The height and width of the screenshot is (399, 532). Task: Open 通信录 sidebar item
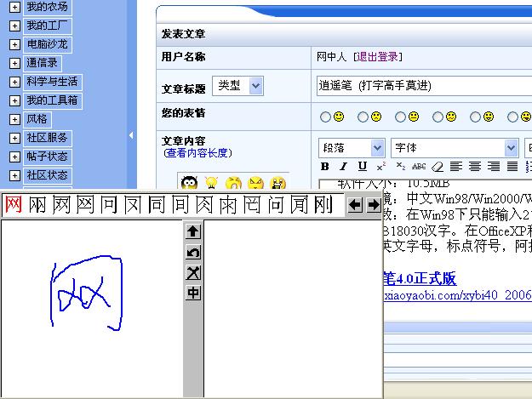tap(42, 63)
